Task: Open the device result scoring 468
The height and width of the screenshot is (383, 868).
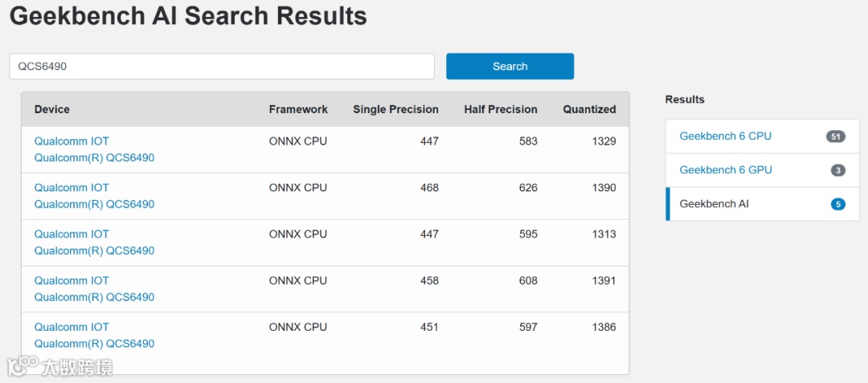Action: click(72, 188)
